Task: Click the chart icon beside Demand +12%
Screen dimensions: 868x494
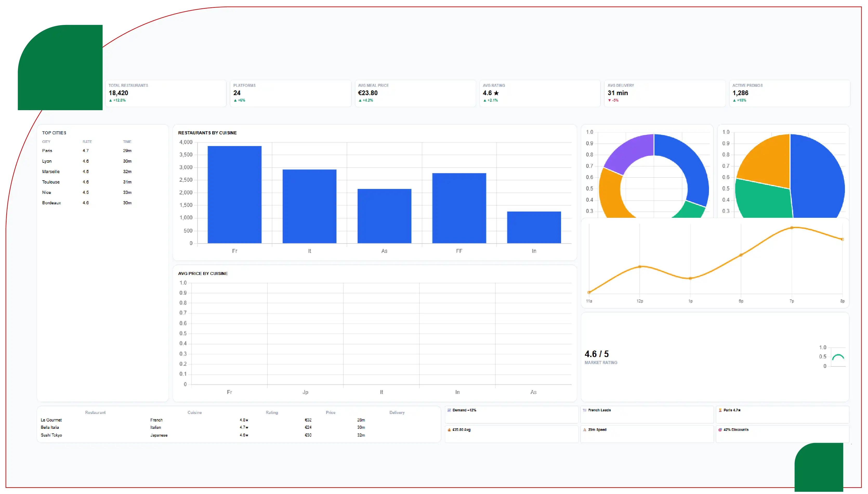Action: pyautogui.click(x=449, y=410)
